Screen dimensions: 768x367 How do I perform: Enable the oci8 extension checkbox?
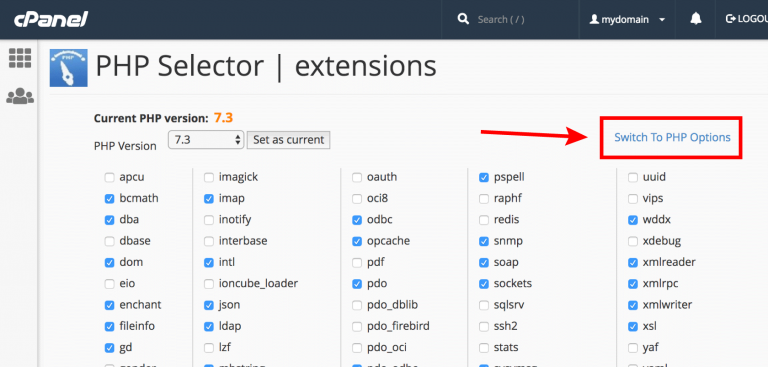pyautogui.click(x=357, y=198)
